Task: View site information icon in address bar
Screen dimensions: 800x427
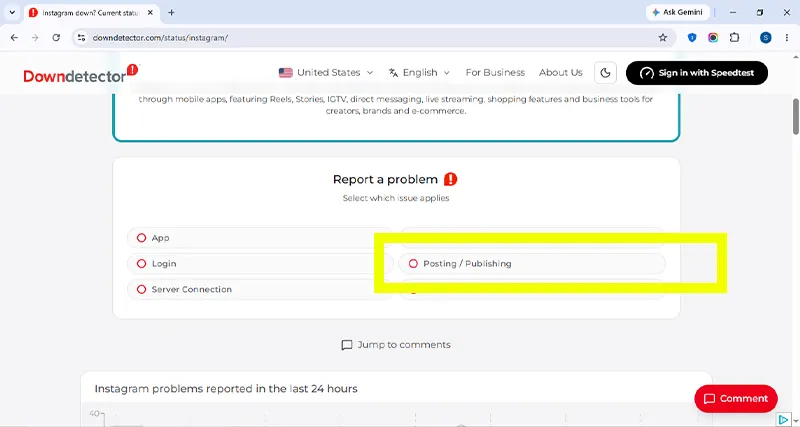Action: [81, 38]
